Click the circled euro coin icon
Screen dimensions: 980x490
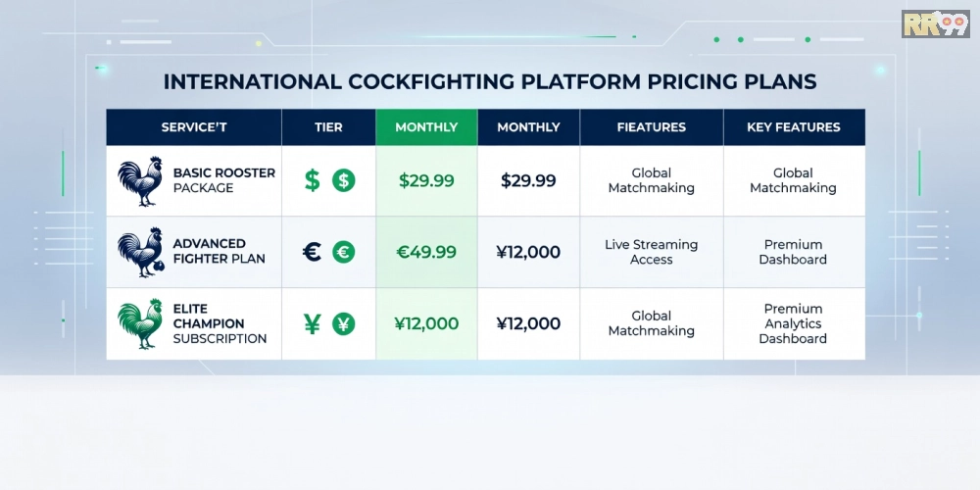click(x=343, y=252)
